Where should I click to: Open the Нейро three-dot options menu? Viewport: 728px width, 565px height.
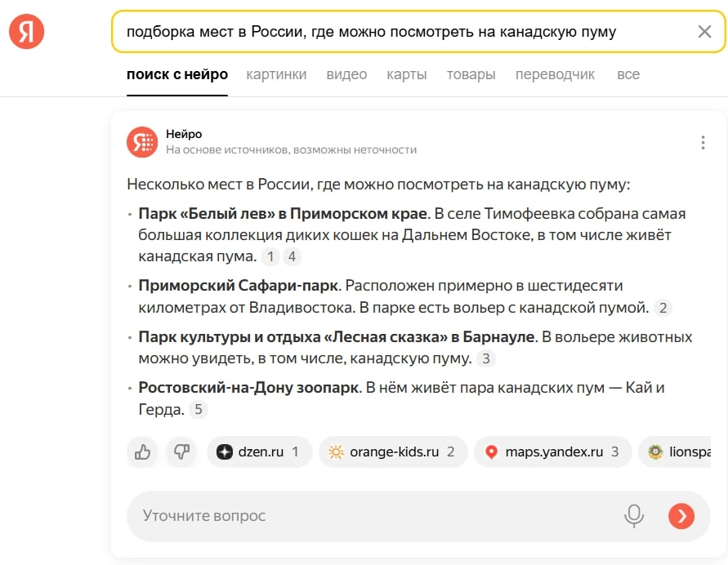point(703,142)
